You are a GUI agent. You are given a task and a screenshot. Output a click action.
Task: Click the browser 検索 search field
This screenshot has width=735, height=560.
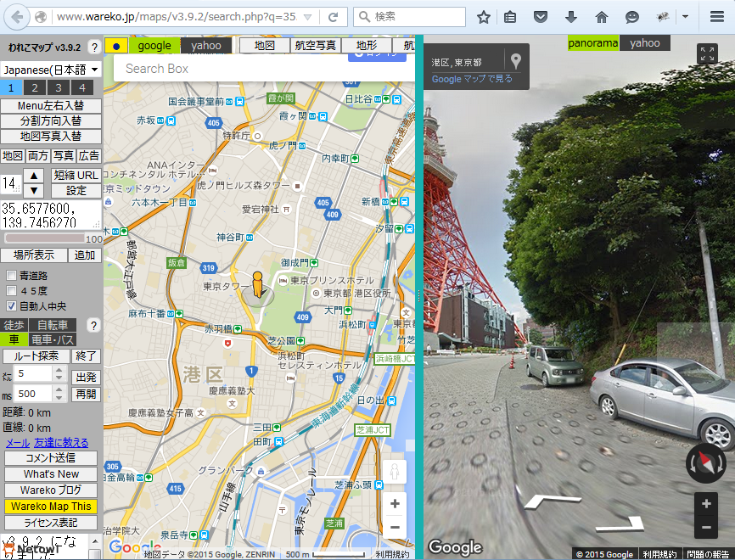click(410, 17)
